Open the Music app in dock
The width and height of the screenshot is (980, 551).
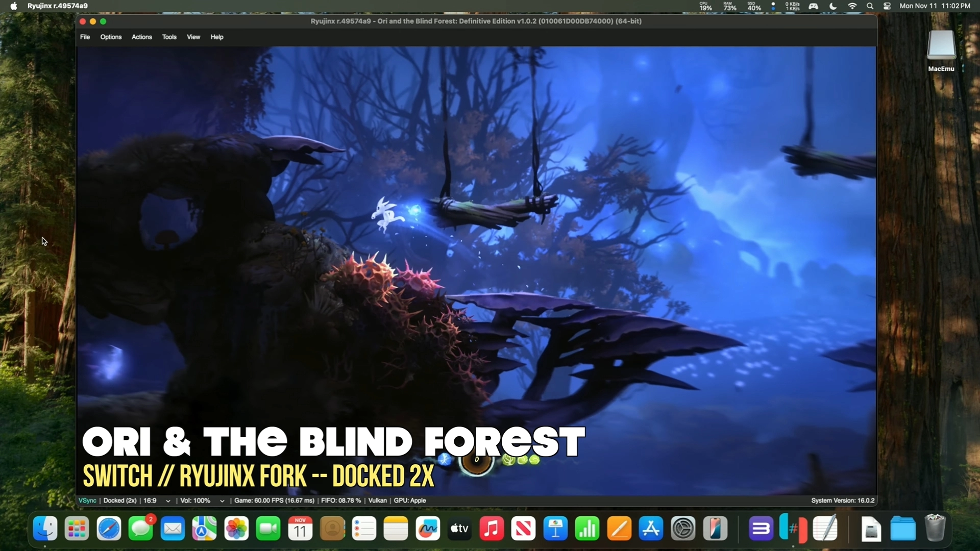[x=492, y=529]
